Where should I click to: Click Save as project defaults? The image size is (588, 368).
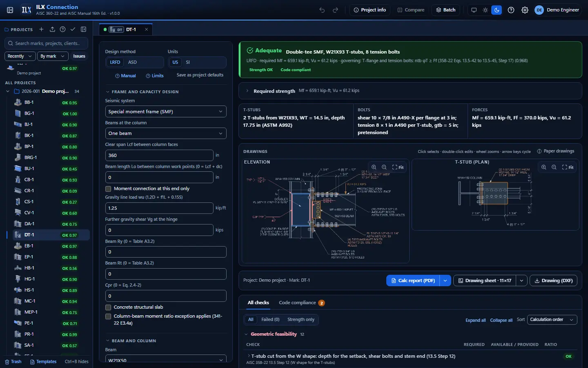coord(200,75)
